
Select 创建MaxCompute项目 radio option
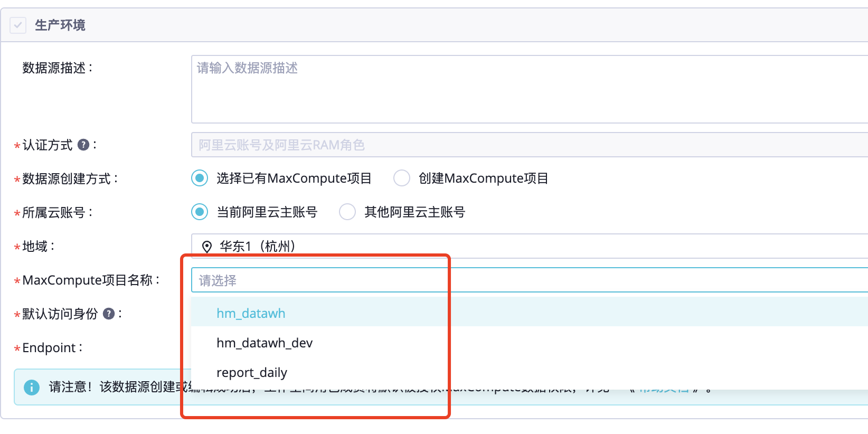(x=402, y=178)
